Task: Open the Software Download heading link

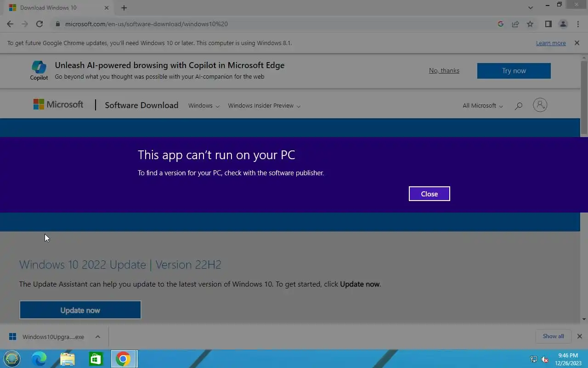Action: coord(141,105)
